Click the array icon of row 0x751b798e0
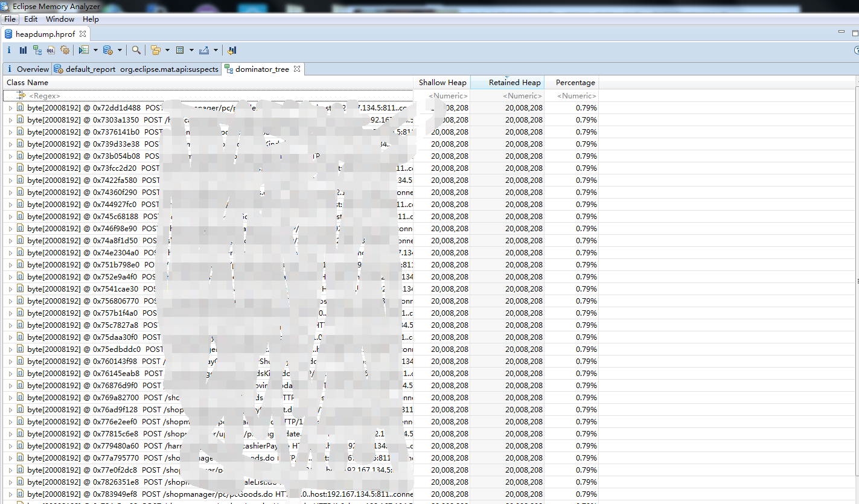Viewport: 859px width, 504px height. tap(20, 264)
